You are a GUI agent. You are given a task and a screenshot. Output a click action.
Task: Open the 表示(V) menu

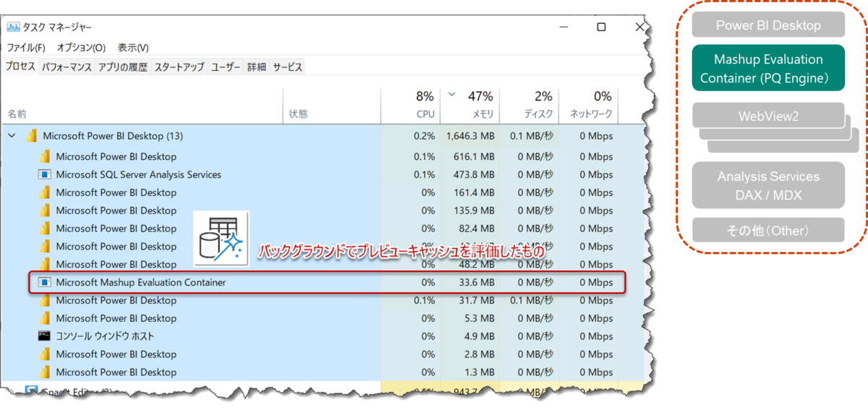click(133, 48)
